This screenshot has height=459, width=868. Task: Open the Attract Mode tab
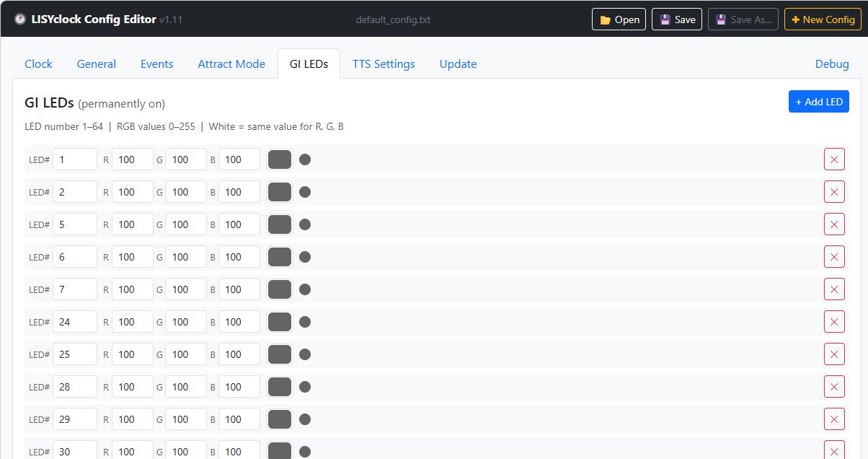coord(231,64)
